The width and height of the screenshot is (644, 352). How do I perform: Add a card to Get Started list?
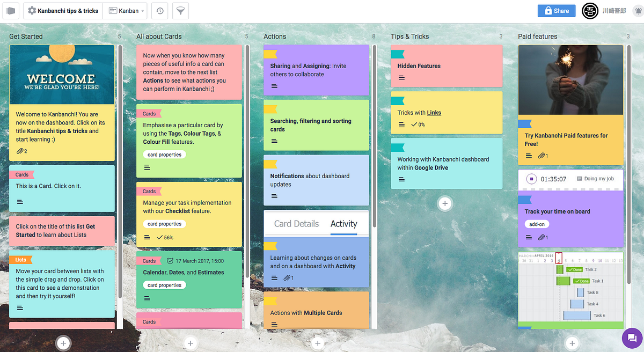click(63, 343)
